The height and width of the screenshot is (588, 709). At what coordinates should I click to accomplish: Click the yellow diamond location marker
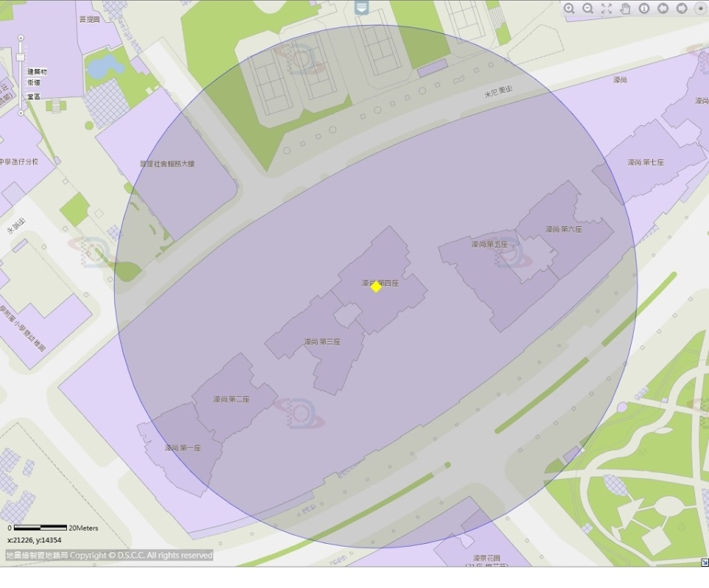point(376,287)
